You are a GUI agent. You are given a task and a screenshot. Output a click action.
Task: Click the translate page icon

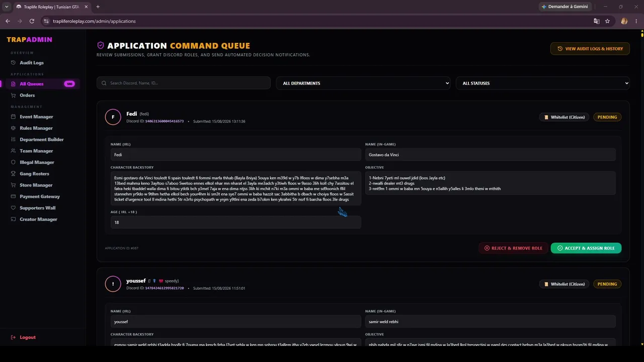coord(597,21)
